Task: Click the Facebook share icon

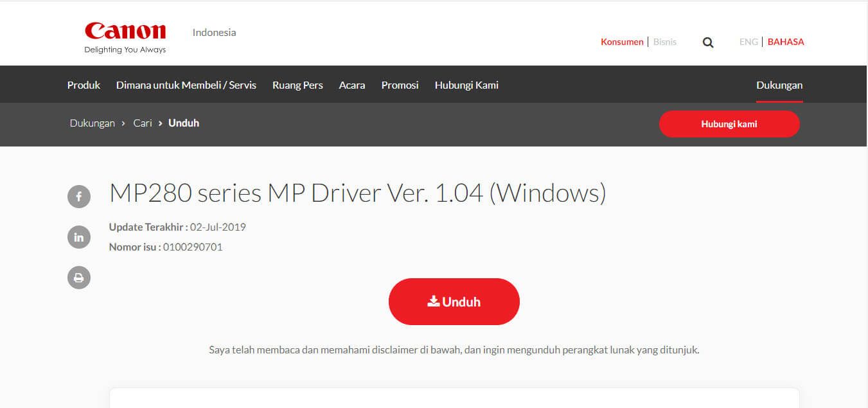Action: pyautogui.click(x=79, y=197)
